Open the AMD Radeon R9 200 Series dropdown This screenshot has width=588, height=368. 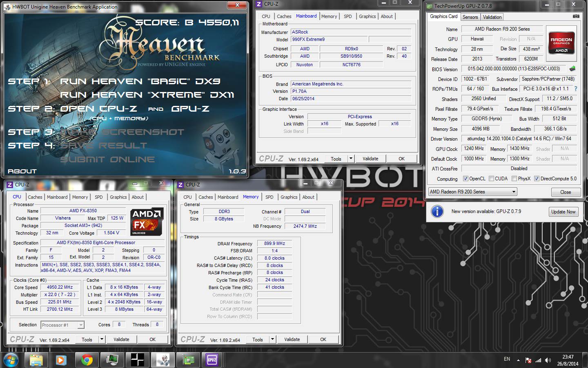coord(472,191)
